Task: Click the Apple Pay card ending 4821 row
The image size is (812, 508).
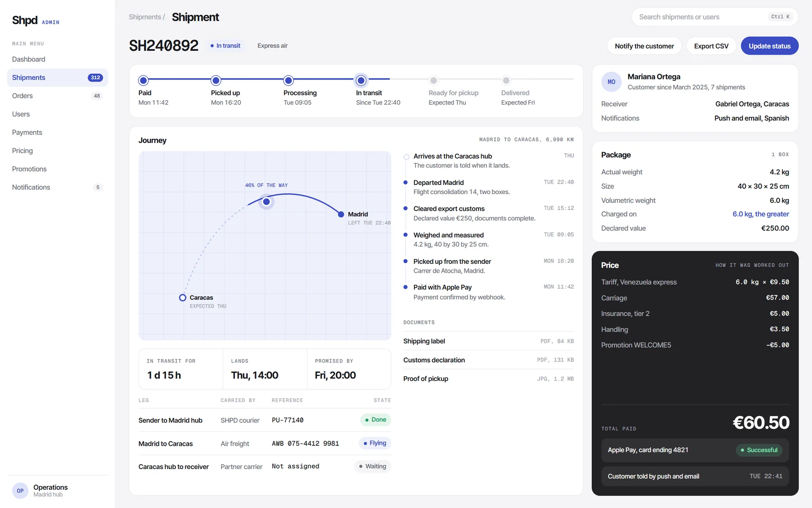Action: click(695, 450)
